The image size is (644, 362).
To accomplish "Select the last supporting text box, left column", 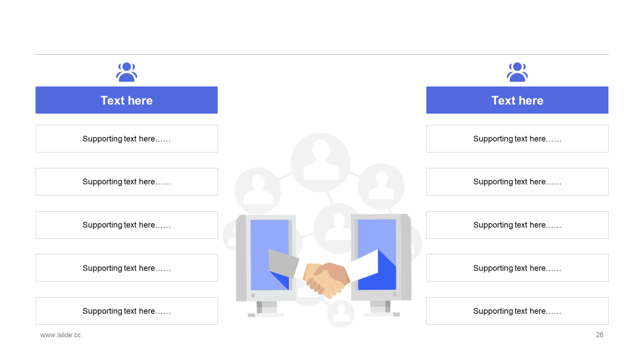I will coord(126,311).
